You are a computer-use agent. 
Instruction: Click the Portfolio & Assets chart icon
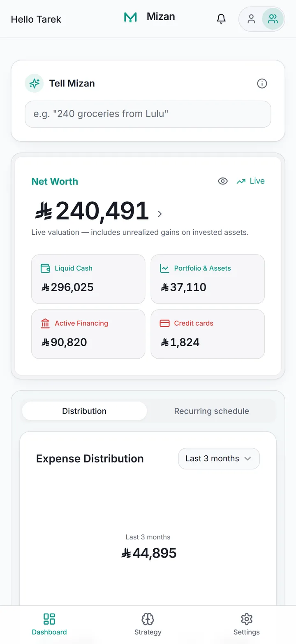[164, 268]
